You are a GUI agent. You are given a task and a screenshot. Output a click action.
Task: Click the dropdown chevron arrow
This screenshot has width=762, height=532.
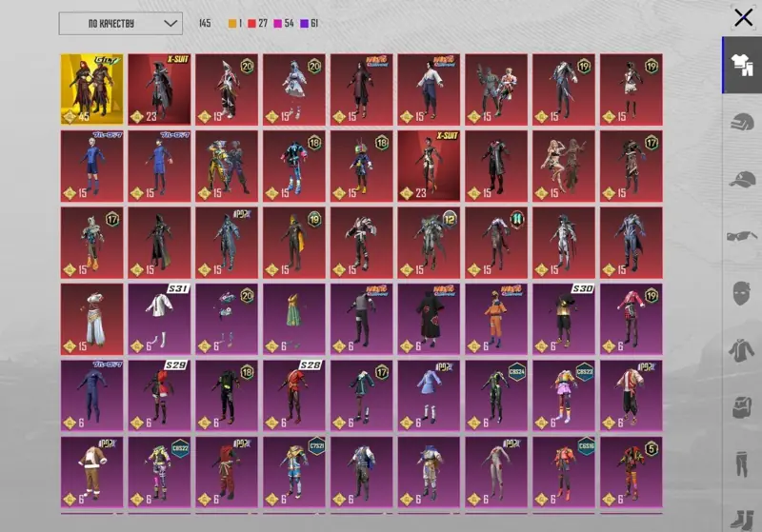coord(170,23)
